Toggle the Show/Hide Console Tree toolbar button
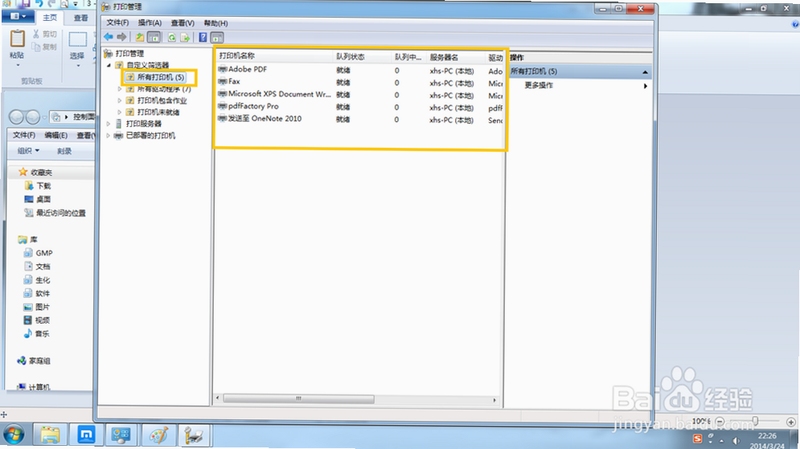Viewport: 800px width, 449px height. 154,37
